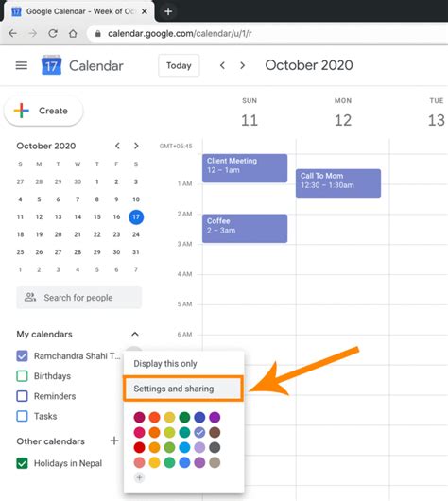Viewport: 448px width, 501px height.
Task: Collapse the My calendars section
Action: [x=135, y=335]
